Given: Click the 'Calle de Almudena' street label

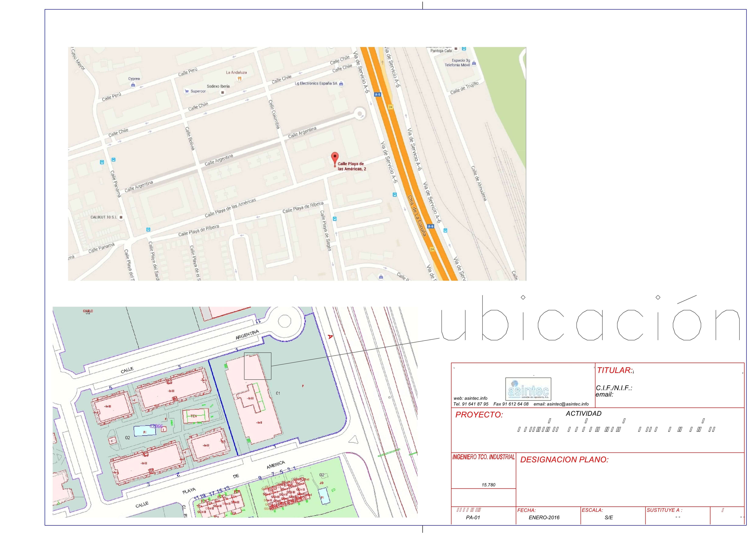Looking at the screenshot, I should tap(479, 183).
